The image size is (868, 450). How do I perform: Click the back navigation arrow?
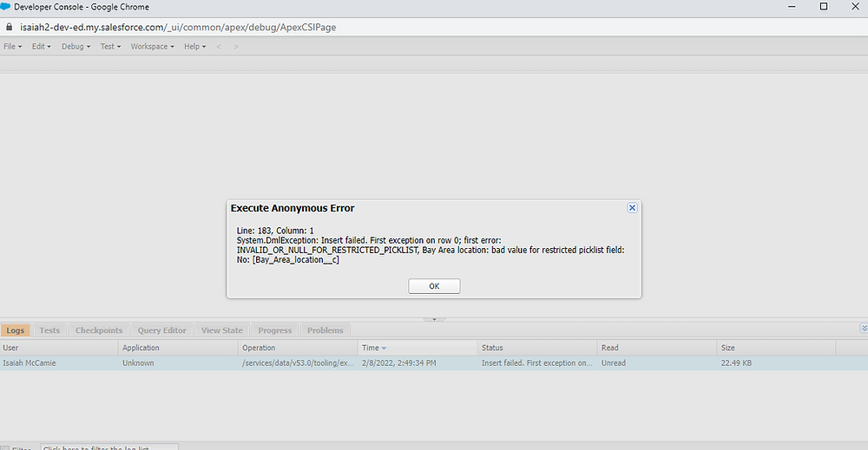[x=220, y=47]
